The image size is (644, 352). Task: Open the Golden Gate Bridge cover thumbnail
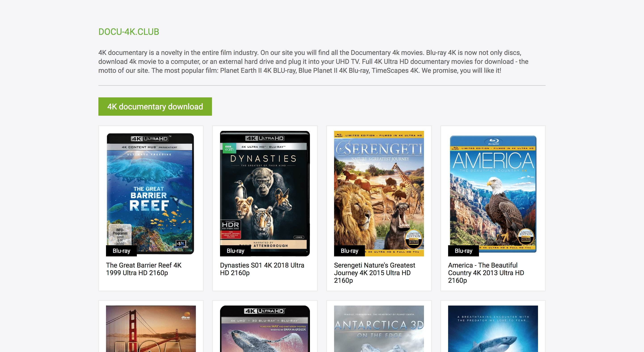tap(151, 329)
